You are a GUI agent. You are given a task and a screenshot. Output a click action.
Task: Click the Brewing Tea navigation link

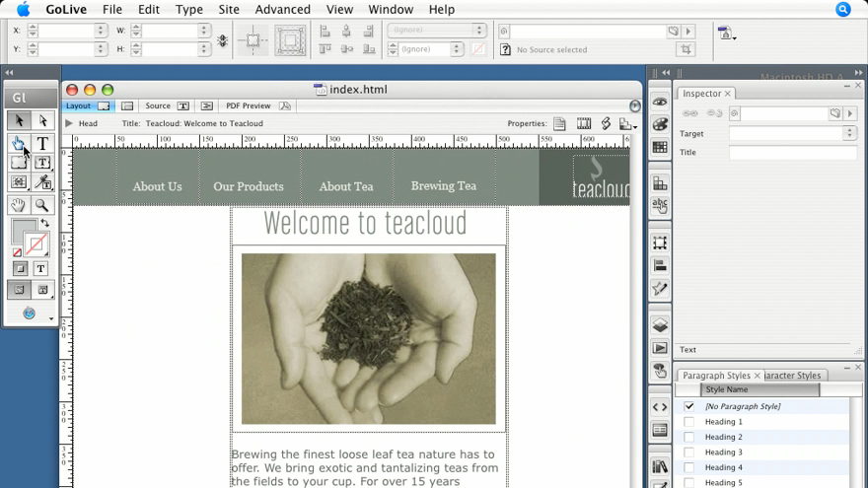pos(444,186)
